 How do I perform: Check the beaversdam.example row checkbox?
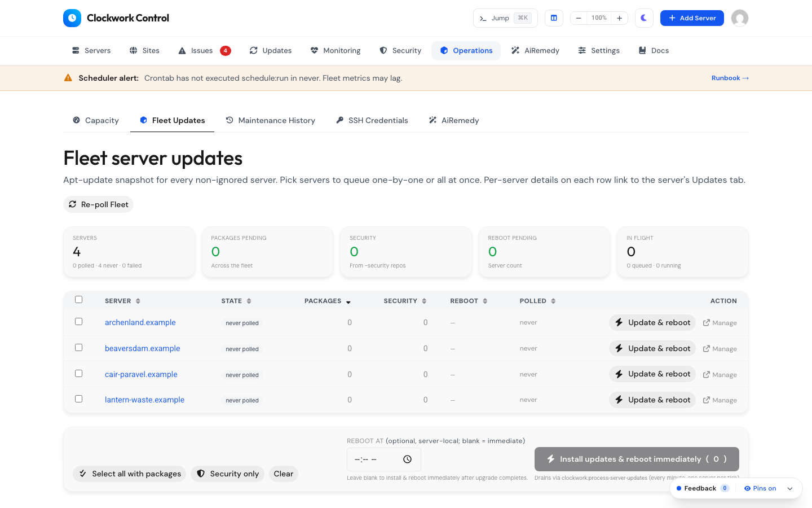point(79,348)
